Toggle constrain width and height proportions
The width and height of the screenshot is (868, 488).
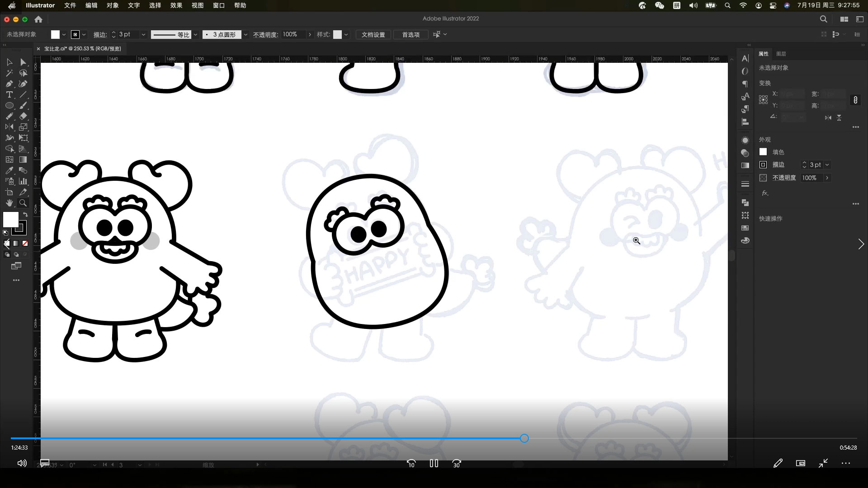pos(855,100)
